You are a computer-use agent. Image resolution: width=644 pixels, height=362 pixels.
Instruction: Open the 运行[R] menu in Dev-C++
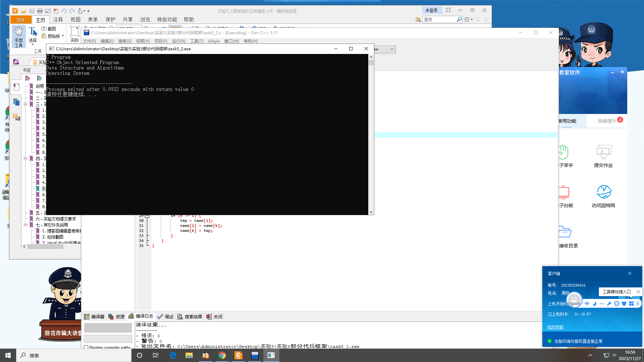pyautogui.click(x=178, y=41)
